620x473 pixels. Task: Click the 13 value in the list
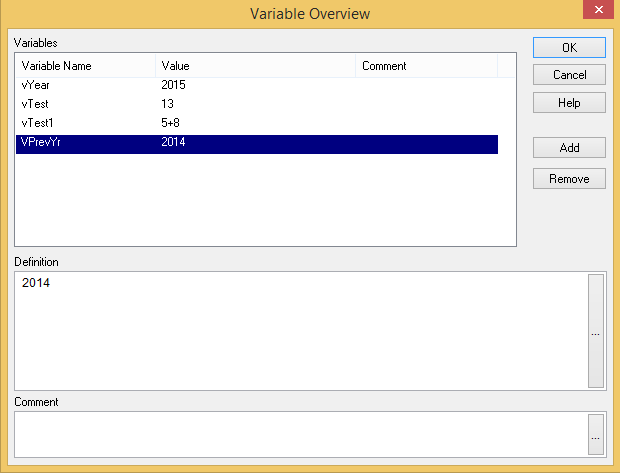point(167,104)
